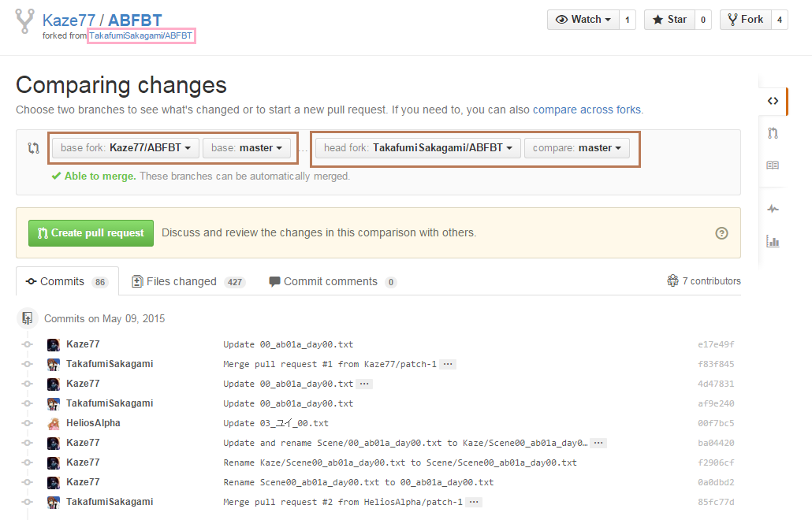Open commit hash ba04420

coord(716,443)
